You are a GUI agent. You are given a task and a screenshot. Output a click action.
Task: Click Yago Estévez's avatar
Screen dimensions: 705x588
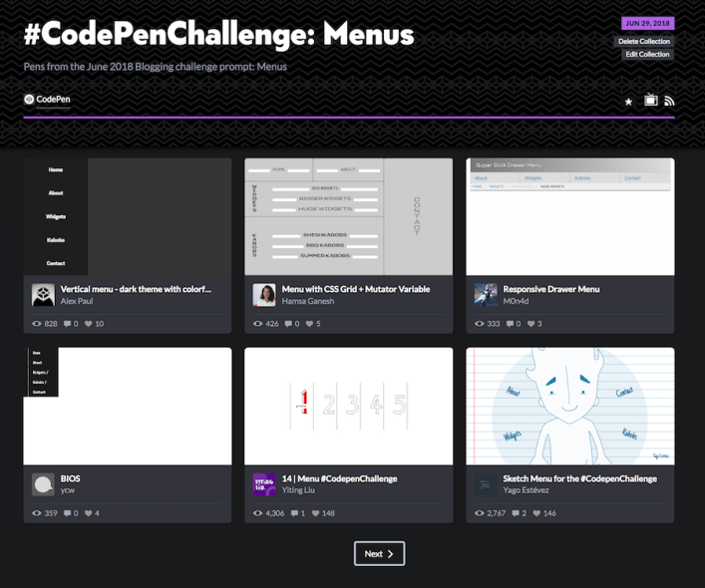pyautogui.click(x=486, y=484)
